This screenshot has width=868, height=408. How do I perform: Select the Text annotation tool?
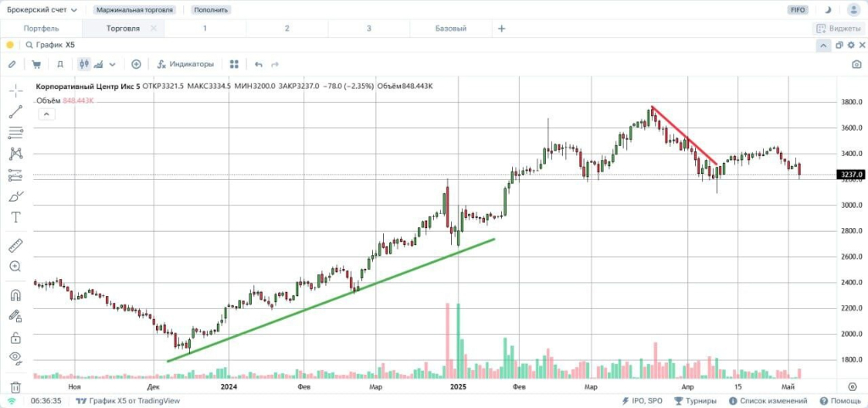pos(15,218)
